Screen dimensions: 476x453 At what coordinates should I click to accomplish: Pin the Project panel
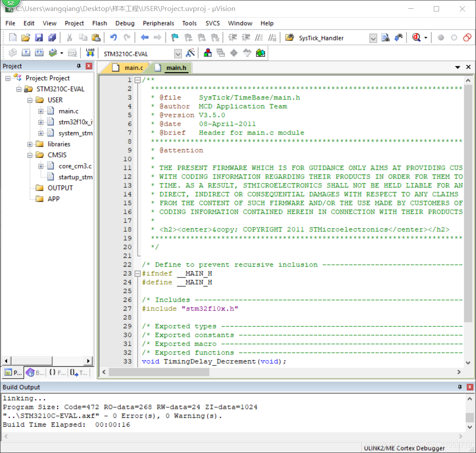[x=79, y=66]
